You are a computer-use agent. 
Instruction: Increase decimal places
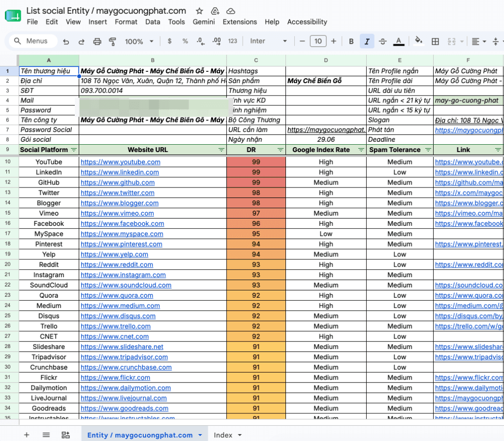(217, 41)
